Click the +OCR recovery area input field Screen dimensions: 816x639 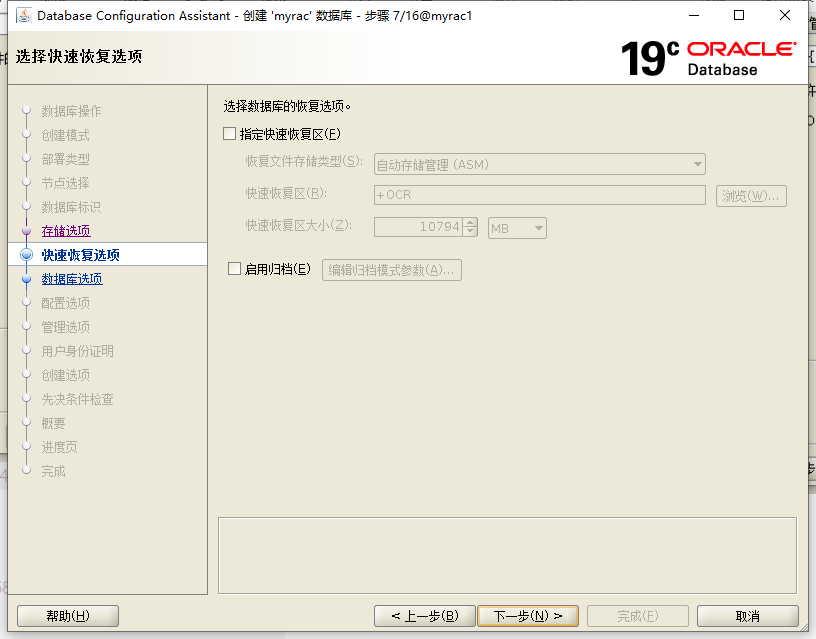click(x=540, y=195)
